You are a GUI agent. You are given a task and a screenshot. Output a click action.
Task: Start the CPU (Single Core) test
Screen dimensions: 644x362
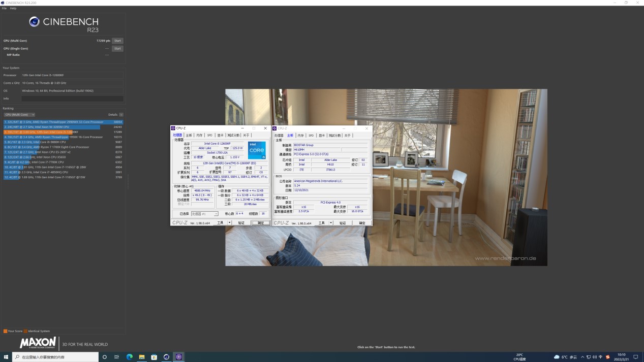pyautogui.click(x=117, y=49)
